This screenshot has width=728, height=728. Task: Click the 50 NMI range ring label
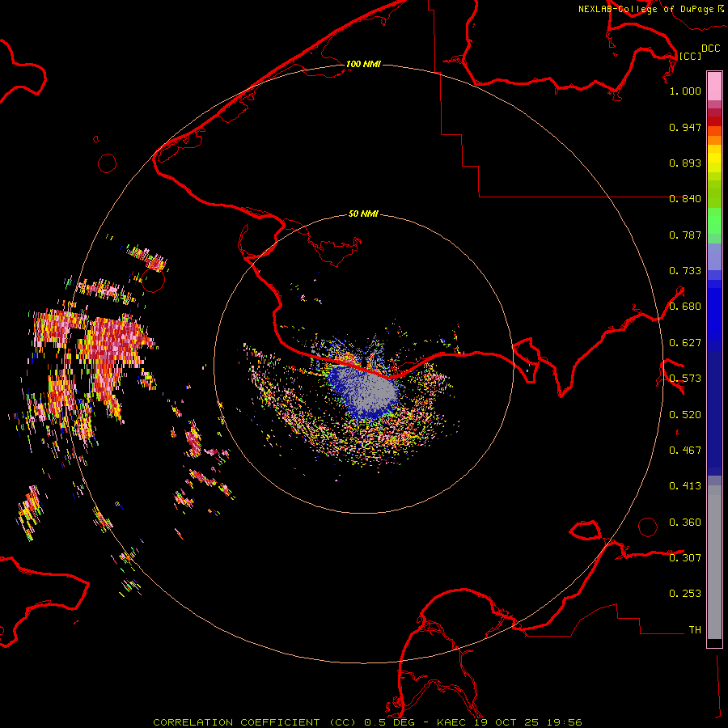pyautogui.click(x=363, y=214)
